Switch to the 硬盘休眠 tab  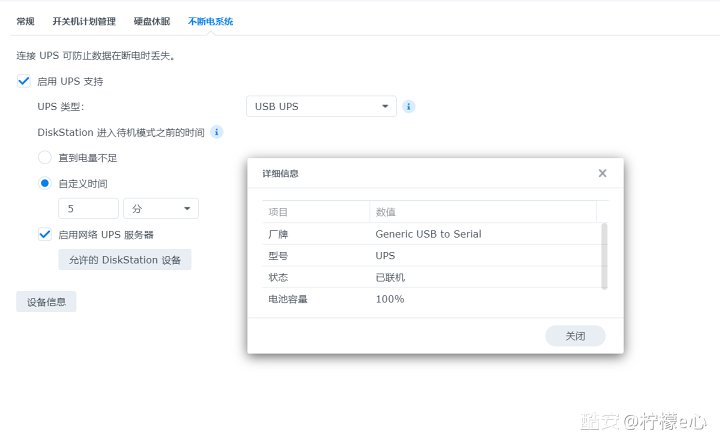pos(152,21)
